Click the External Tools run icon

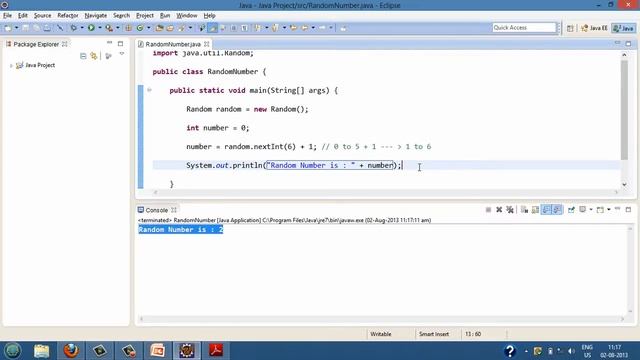(109, 28)
